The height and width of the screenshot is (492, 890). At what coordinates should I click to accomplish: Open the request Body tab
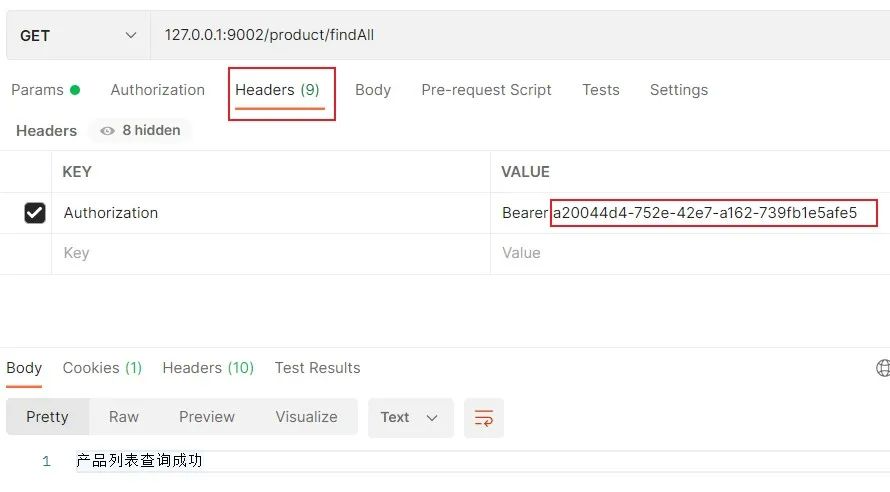373,90
